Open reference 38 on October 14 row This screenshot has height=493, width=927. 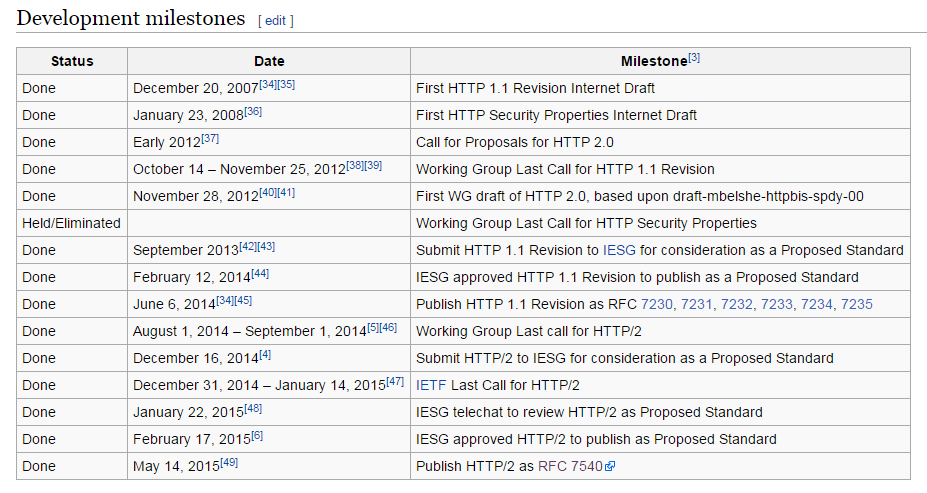[x=355, y=166]
